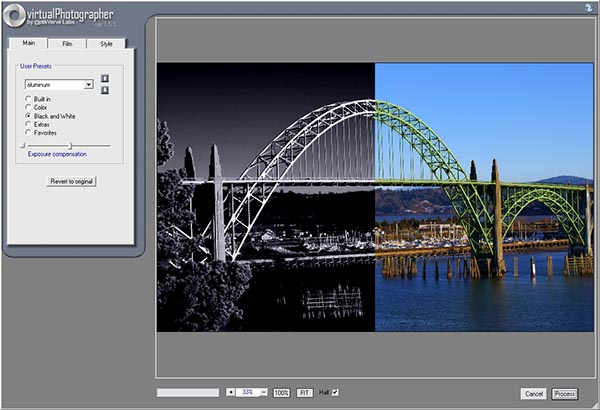
Task: Open the aluminum preset dropdown
Action: 89,85
